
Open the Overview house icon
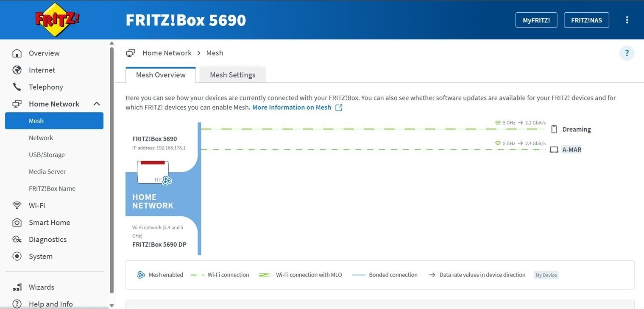click(x=17, y=53)
